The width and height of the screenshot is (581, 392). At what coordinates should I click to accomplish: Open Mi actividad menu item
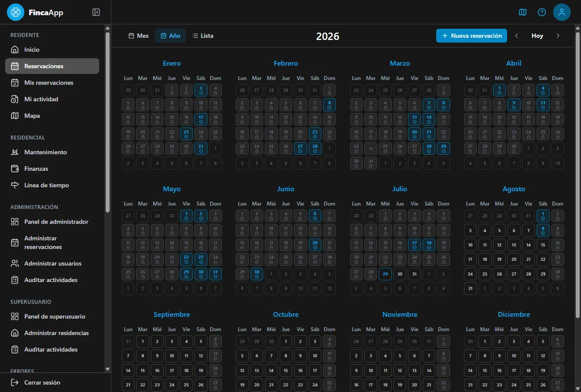pos(52,99)
